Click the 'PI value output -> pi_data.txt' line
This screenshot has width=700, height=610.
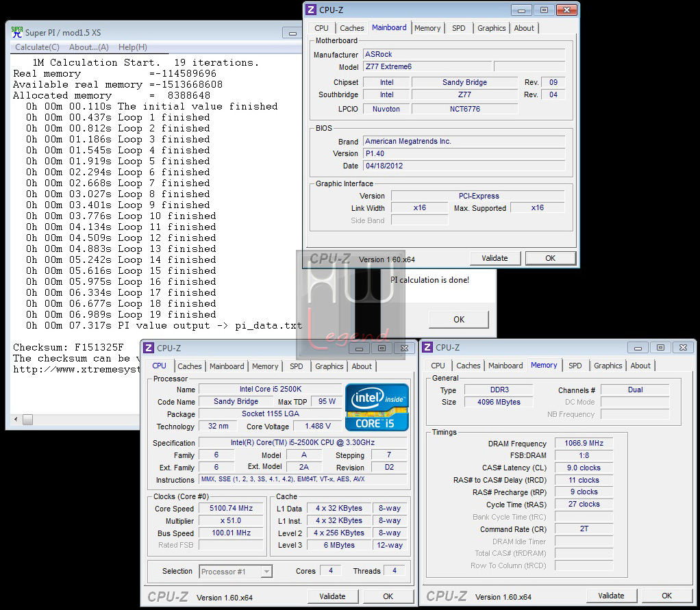coord(164,326)
